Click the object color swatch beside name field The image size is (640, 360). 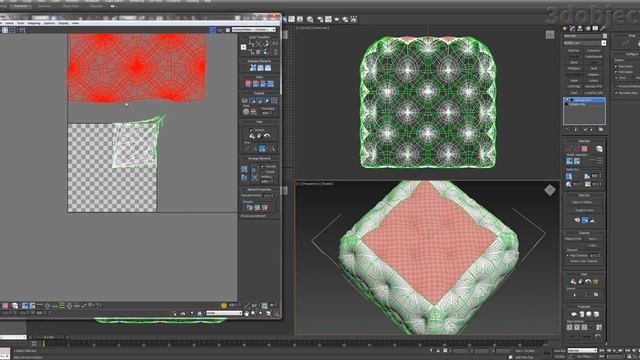pos(604,36)
